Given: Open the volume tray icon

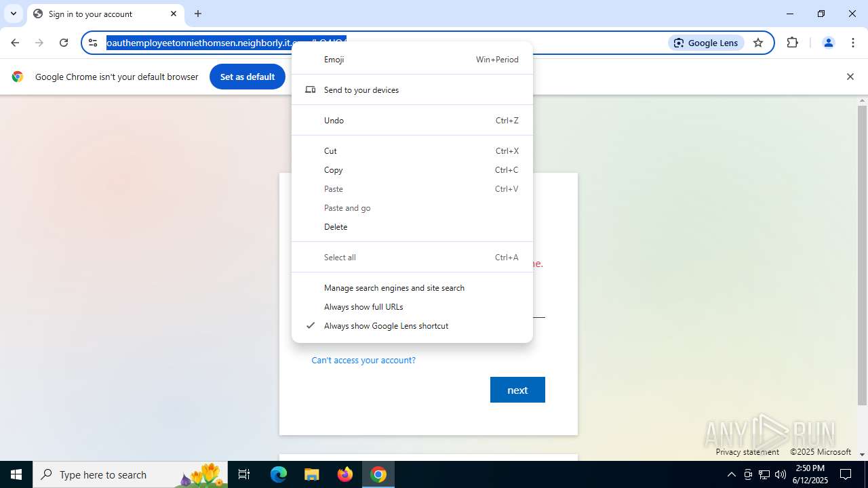Looking at the screenshot, I should pos(781,474).
